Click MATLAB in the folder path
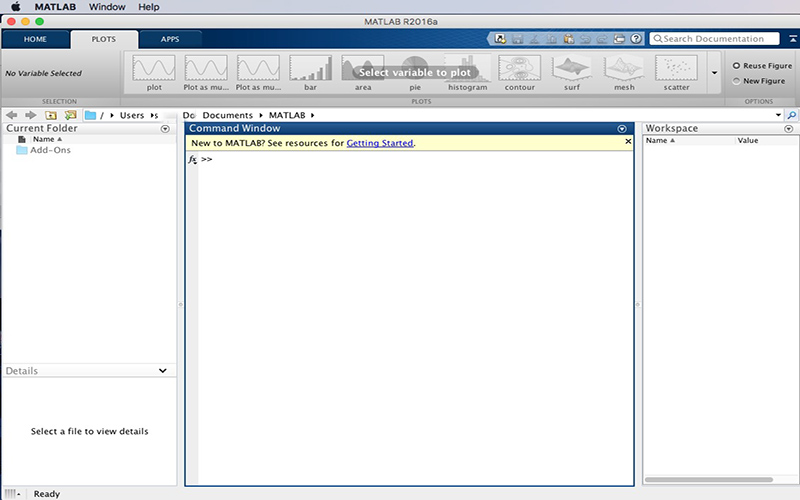 pyautogui.click(x=287, y=115)
